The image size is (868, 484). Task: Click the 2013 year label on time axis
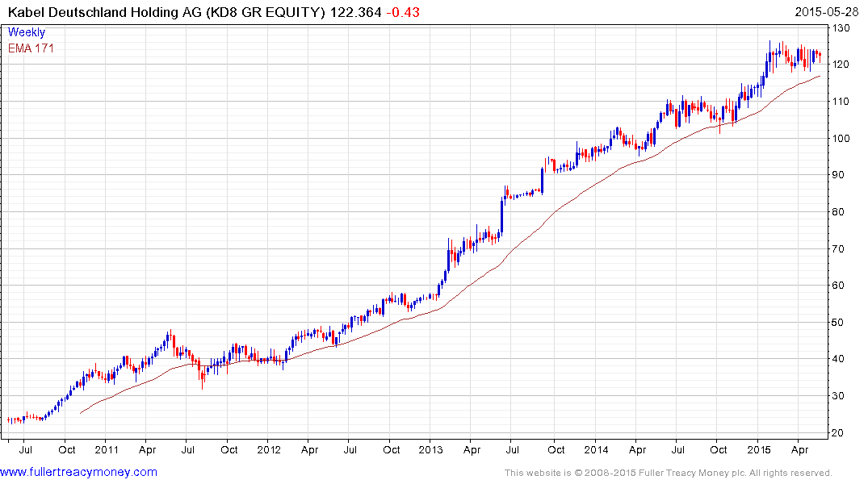tap(430, 449)
